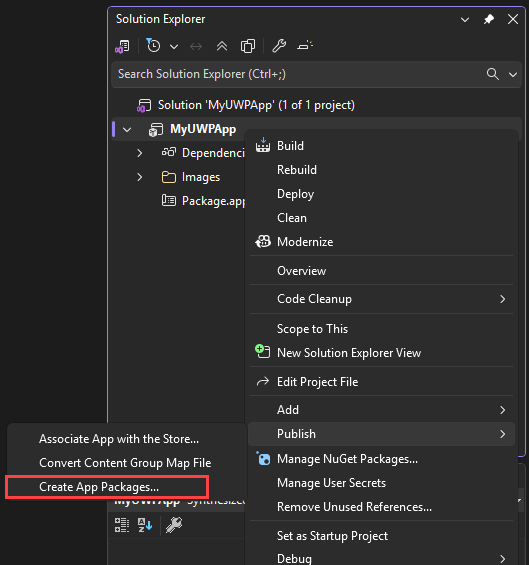Click Categorized view icon in Properties
This screenshot has width=530, height=565.
click(x=122, y=525)
